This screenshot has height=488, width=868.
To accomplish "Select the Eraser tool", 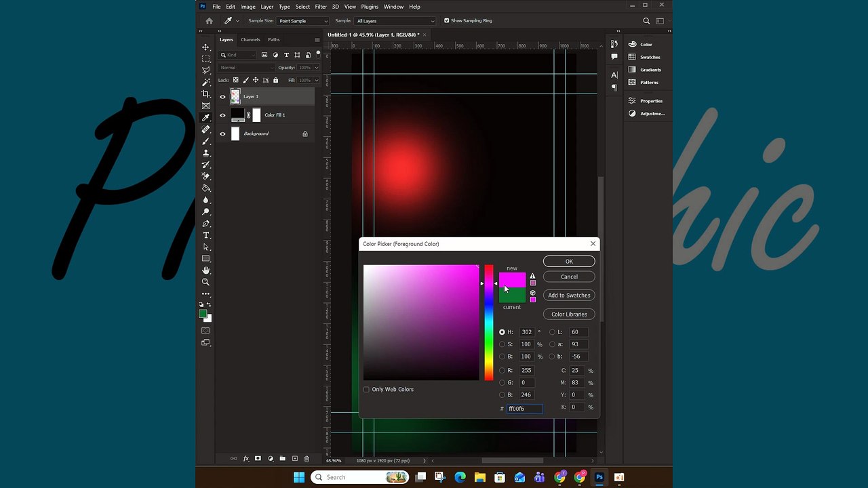I will 205,176.
